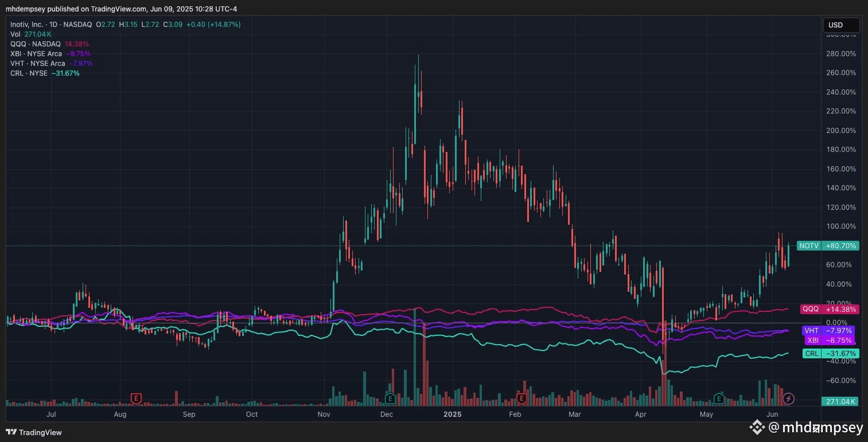Click the green earnings marker near Dec
This screenshot has height=442, width=868.
[390, 398]
